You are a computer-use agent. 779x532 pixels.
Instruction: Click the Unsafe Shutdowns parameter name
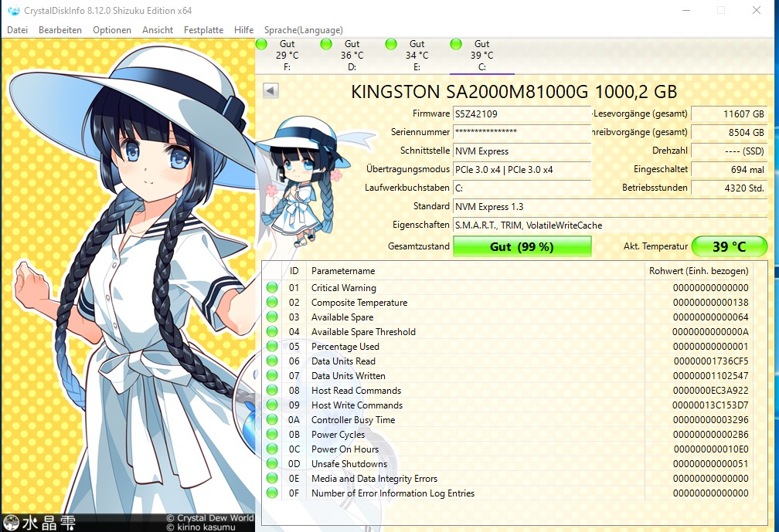[x=349, y=463]
